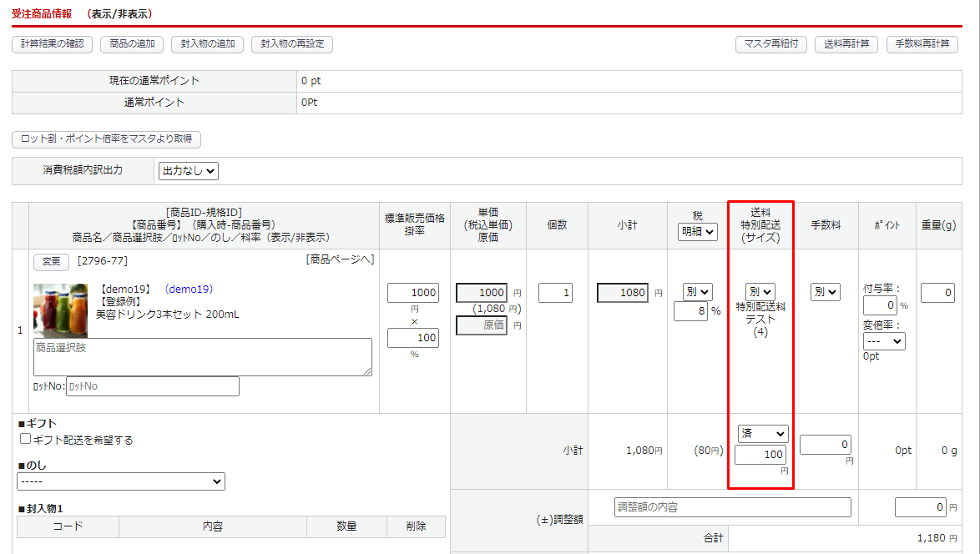Open the 消費税額内訳出力 dropdown
This screenshot has width=980, height=554.
188,171
